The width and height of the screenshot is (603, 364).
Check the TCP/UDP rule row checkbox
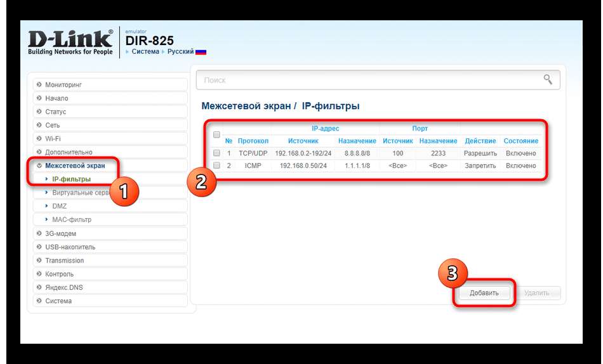click(216, 153)
